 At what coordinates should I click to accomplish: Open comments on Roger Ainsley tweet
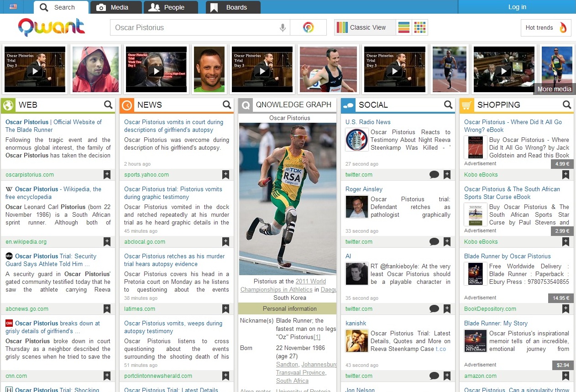[434, 241]
